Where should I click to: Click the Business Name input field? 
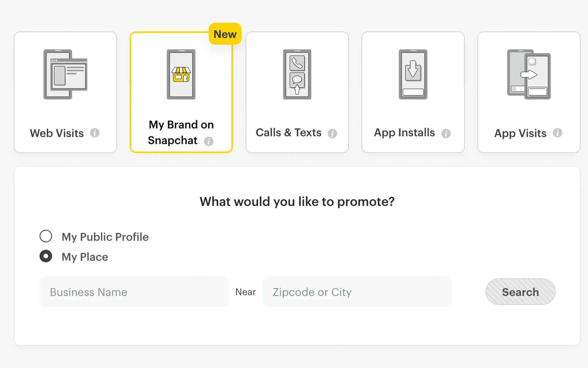(x=134, y=292)
